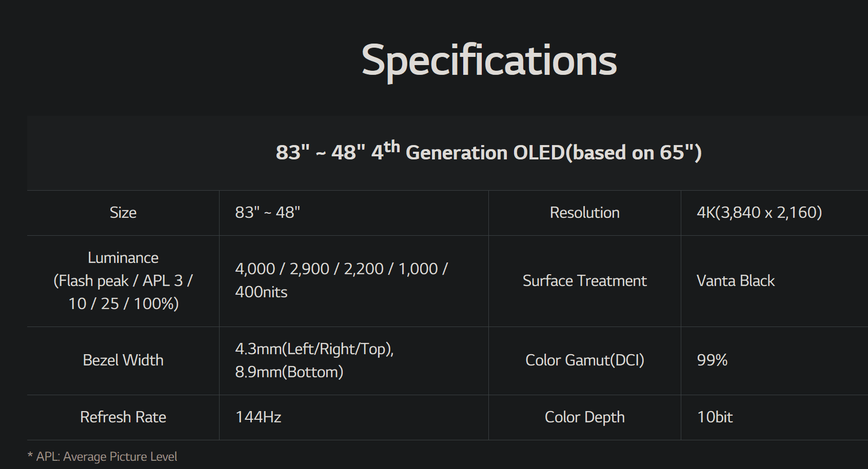Click the Surface Treatment label
This screenshot has height=469, width=868.
[x=585, y=281]
